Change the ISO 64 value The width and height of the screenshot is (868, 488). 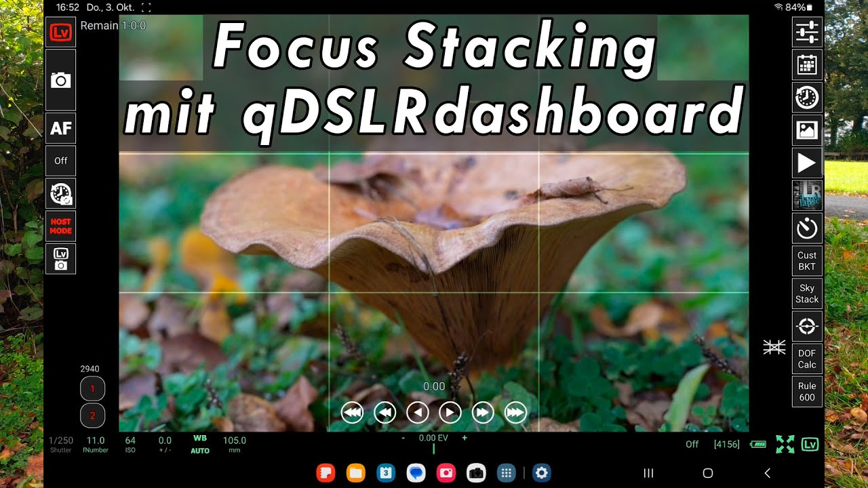tap(130, 445)
